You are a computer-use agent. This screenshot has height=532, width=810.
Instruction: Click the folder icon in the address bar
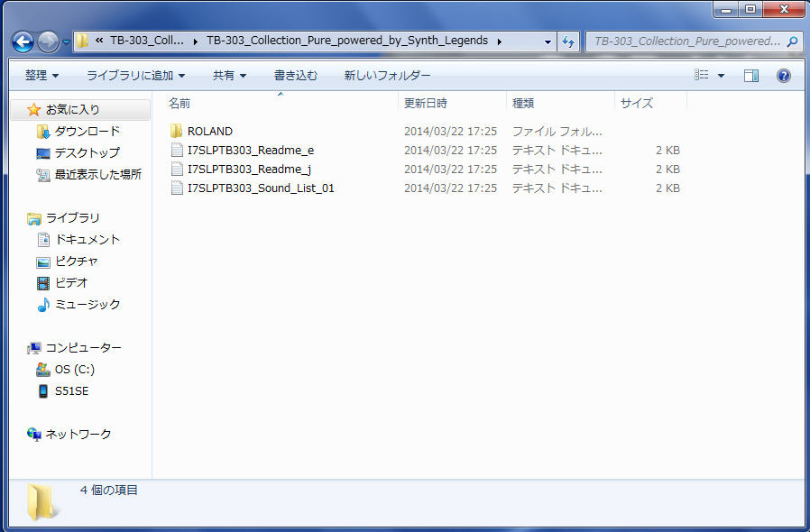coord(81,41)
